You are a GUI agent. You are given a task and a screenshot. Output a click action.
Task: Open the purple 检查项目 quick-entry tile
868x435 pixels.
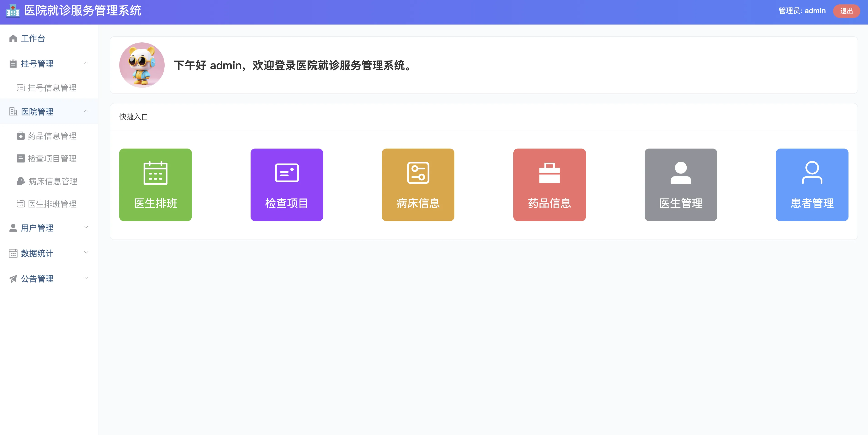pos(286,185)
